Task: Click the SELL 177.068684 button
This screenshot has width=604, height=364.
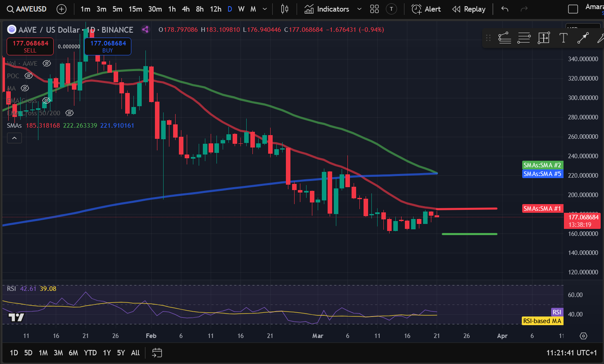Action: coord(30,47)
